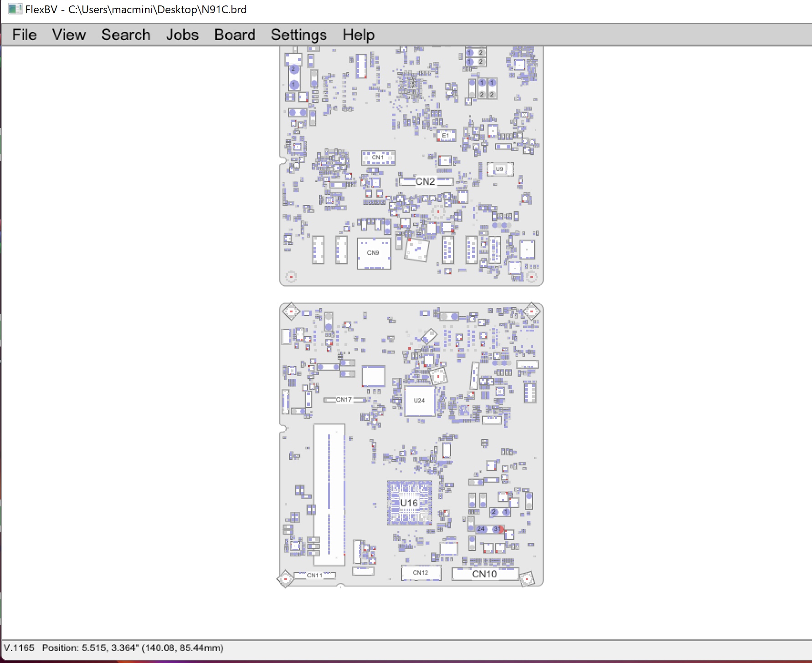Open the Search menu

click(126, 35)
